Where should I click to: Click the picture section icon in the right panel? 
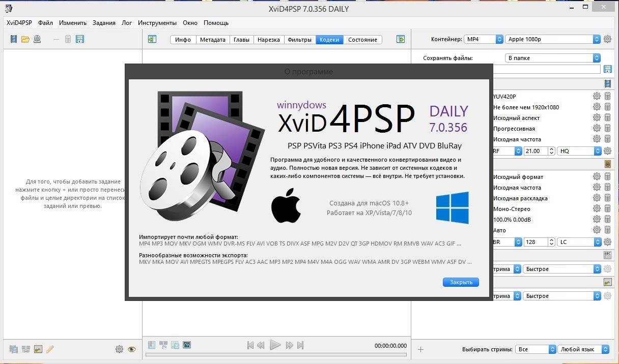pyautogui.click(x=607, y=282)
